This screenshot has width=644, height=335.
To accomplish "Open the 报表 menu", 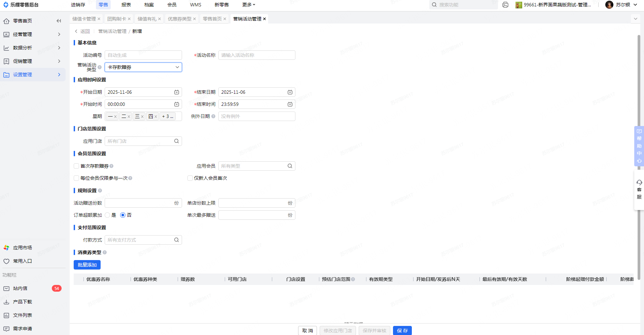I will [x=126, y=5].
